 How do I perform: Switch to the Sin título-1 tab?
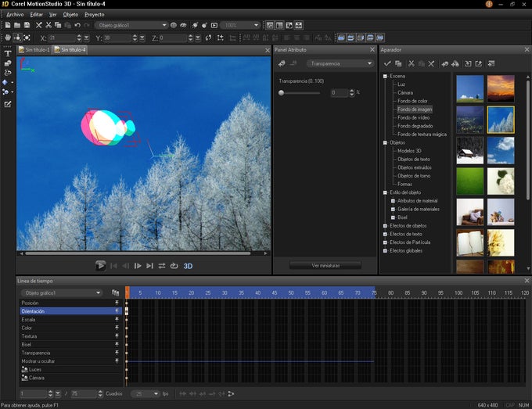pos(36,50)
